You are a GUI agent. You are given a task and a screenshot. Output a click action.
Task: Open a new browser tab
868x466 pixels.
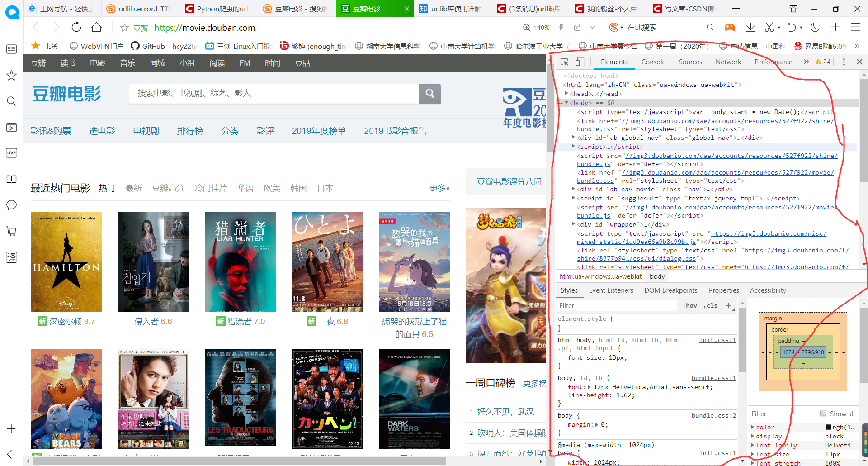click(736, 8)
